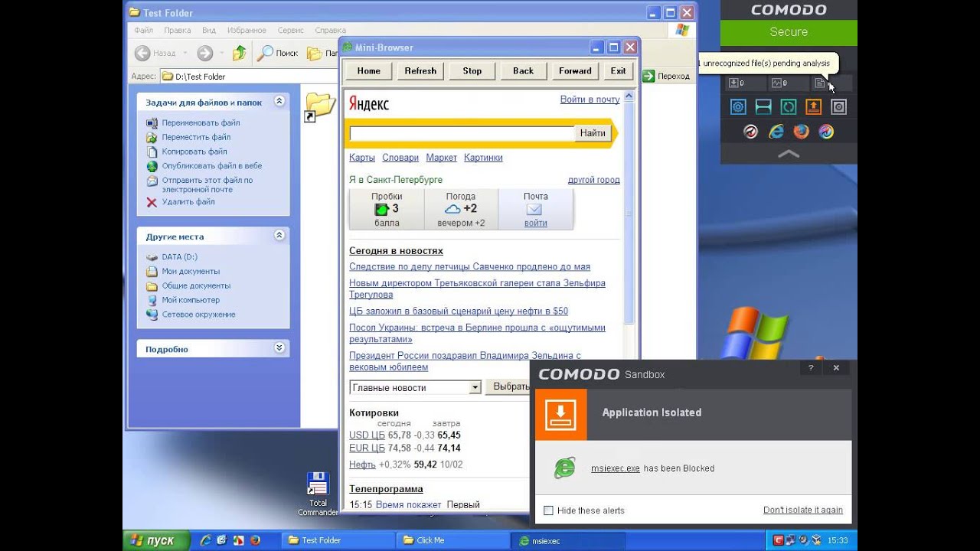
Task: Click the red Comodo tray icon
Action: pyautogui.click(x=779, y=540)
